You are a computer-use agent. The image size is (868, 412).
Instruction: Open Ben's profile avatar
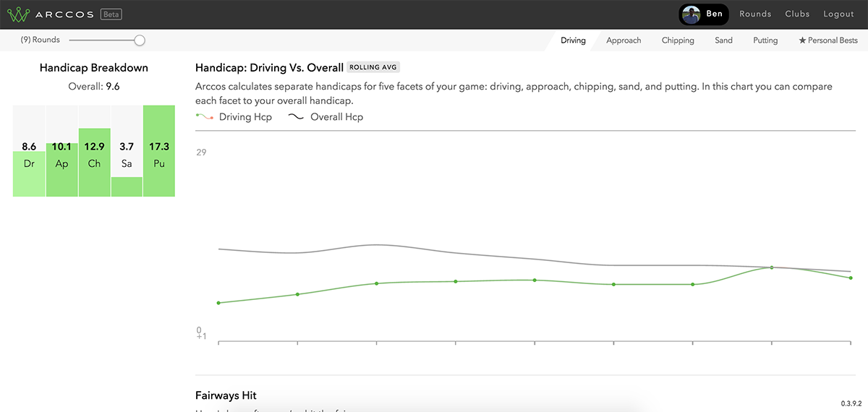click(x=692, y=14)
